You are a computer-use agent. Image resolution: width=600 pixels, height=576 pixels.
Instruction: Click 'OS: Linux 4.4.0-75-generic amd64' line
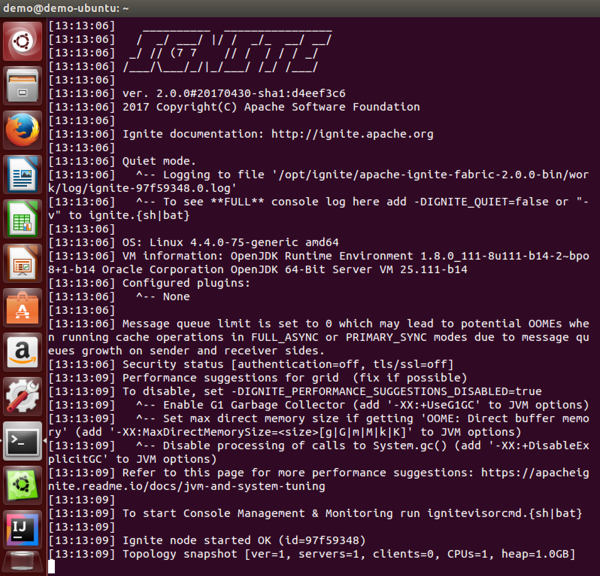coord(230,242)
